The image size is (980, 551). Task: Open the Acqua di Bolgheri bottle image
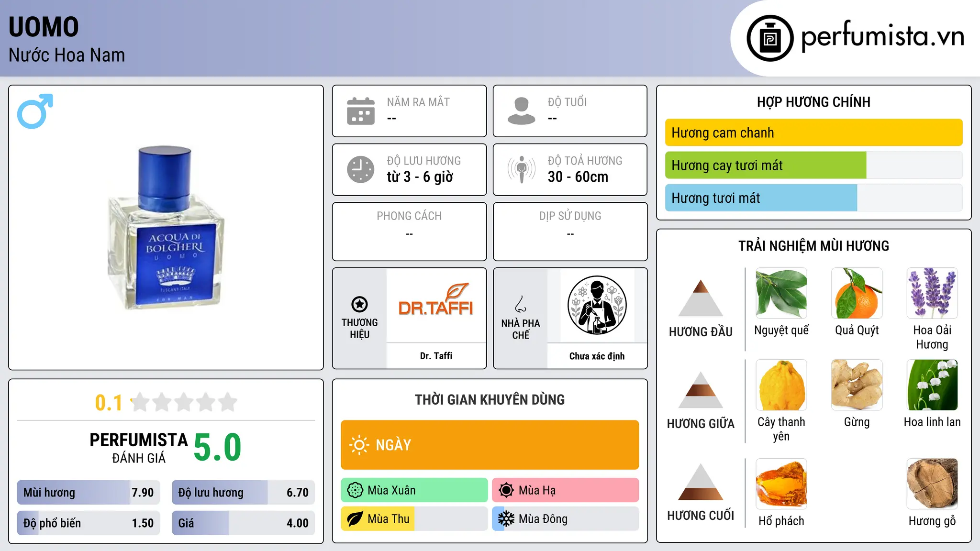coord(166,228)
